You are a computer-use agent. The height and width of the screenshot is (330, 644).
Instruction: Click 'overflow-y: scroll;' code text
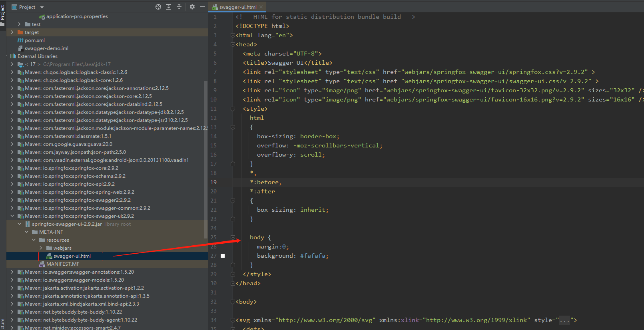pyautogui.click(x=291, y=155)
